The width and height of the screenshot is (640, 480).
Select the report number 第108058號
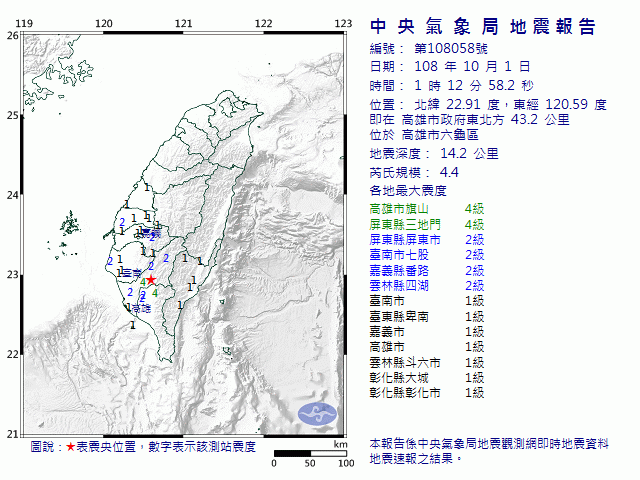point(451,49)
